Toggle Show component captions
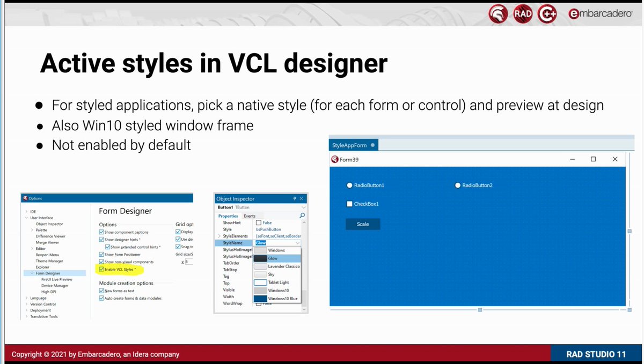644x364 pixels. pos(102,232)
